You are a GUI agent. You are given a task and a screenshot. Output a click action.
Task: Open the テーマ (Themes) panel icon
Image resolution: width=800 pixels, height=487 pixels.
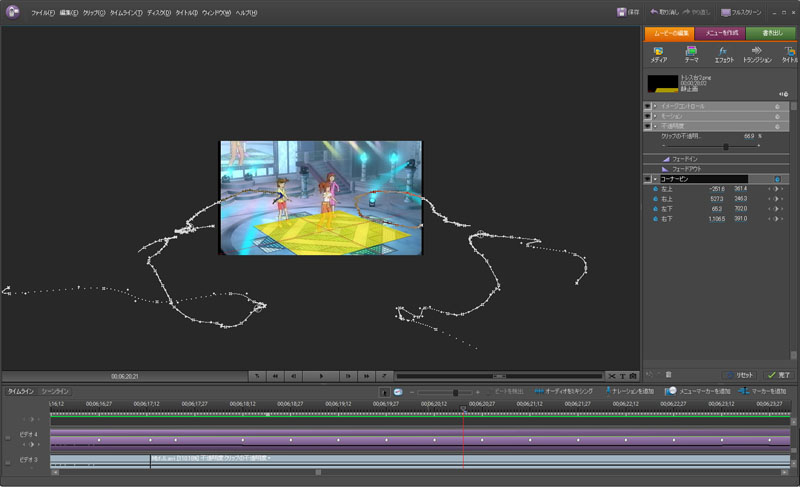(x=691, y=50)
